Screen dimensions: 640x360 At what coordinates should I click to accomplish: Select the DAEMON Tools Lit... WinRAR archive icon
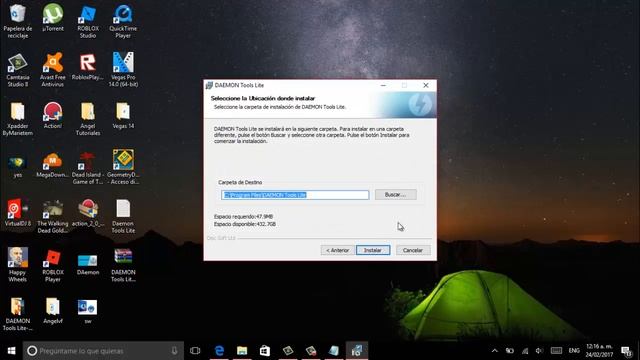pos(123,265)
